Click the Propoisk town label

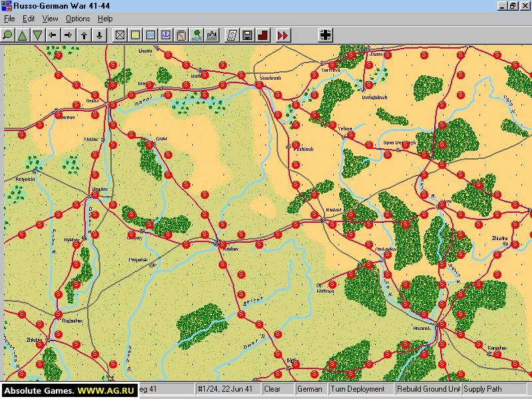click(138, 260)
